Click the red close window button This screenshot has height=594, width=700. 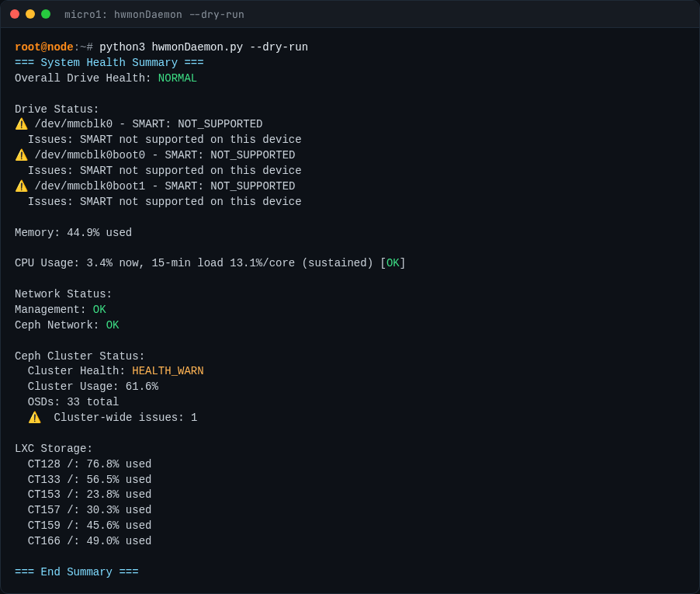coord(15,14)
